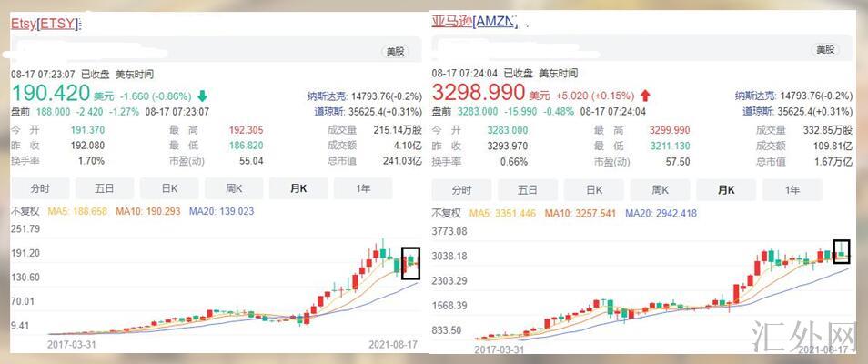
Task: Click the latest monthly candle in Etsy chart
Action: (417, 259)
